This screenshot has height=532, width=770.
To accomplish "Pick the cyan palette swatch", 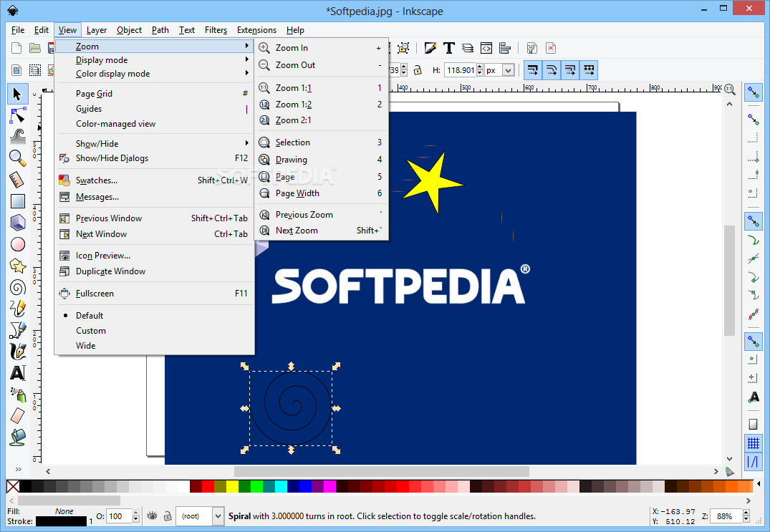I will (281, 486).
